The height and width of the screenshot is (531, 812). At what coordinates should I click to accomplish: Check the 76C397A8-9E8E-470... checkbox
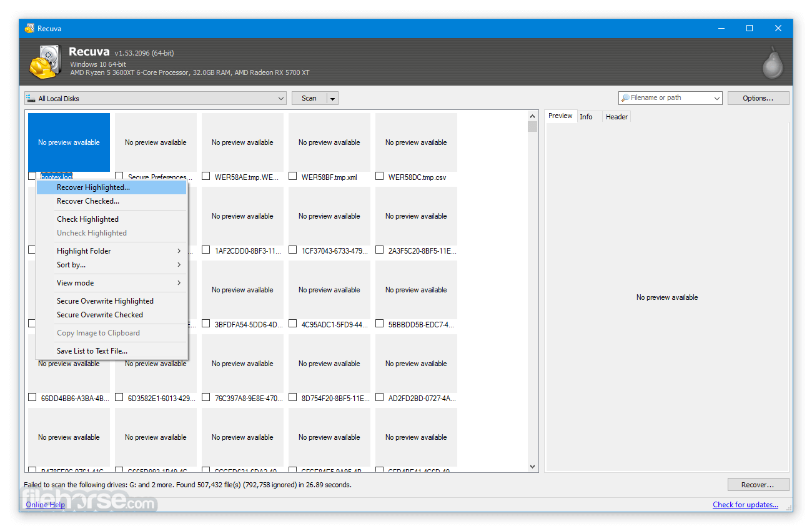point(206,397)
